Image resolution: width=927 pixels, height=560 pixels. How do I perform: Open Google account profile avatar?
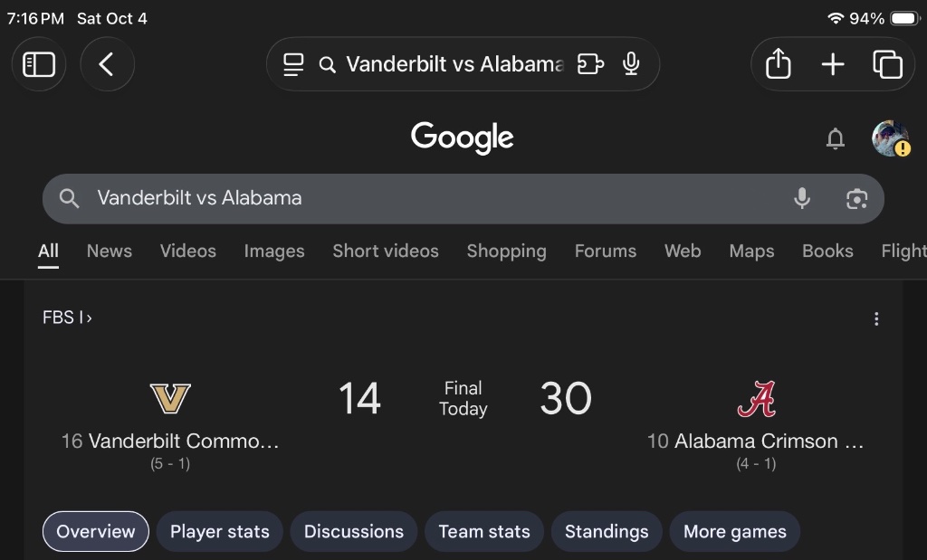click(890, 138)
